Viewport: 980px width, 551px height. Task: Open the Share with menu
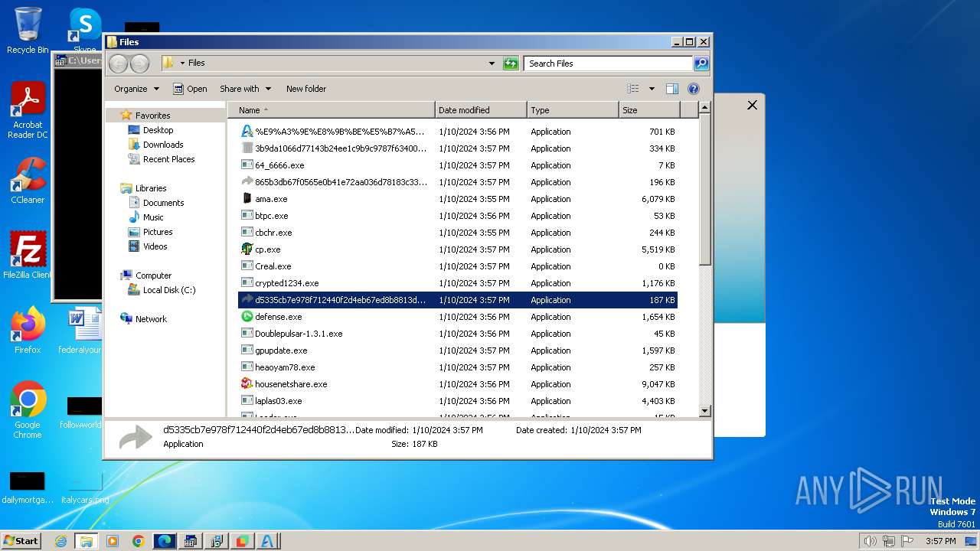244,89
